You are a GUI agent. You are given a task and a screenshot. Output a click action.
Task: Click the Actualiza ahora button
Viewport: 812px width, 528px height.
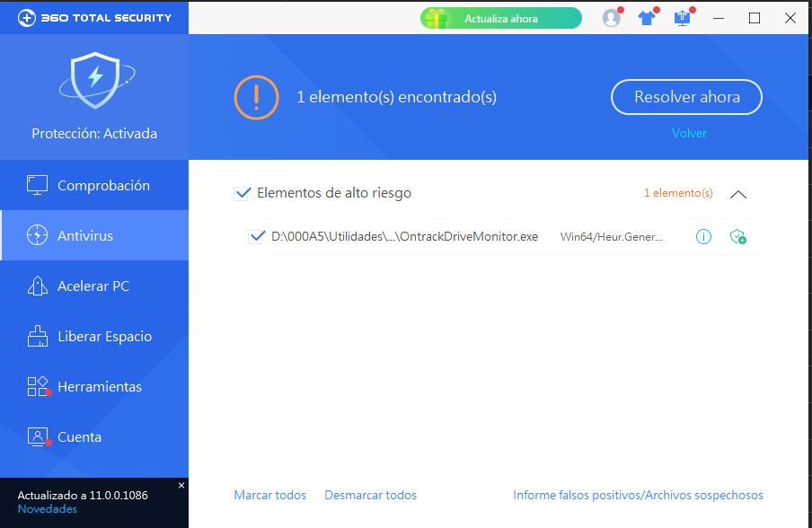coord(501,19)
